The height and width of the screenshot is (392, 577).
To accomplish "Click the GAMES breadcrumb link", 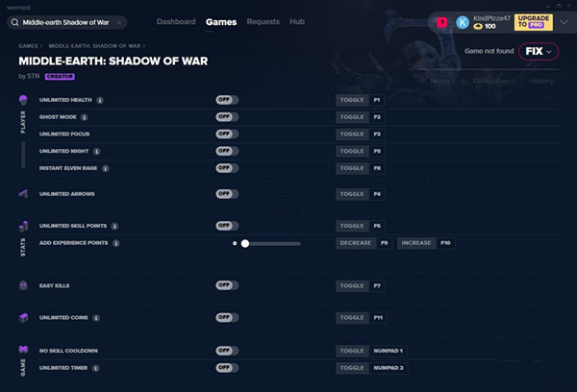I will tap(28, 46).
